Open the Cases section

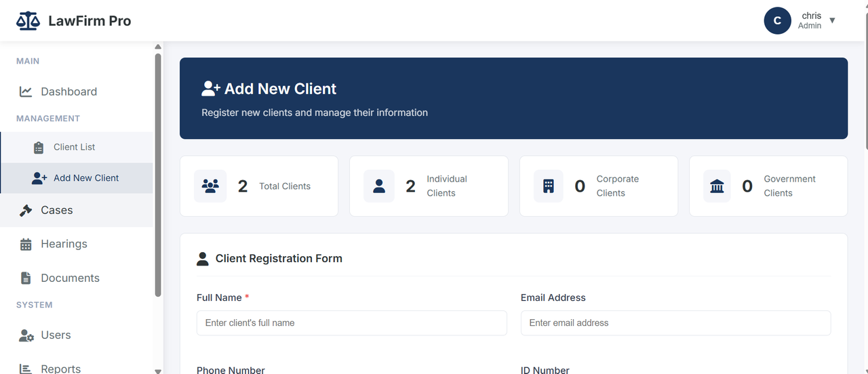point(76,210)
